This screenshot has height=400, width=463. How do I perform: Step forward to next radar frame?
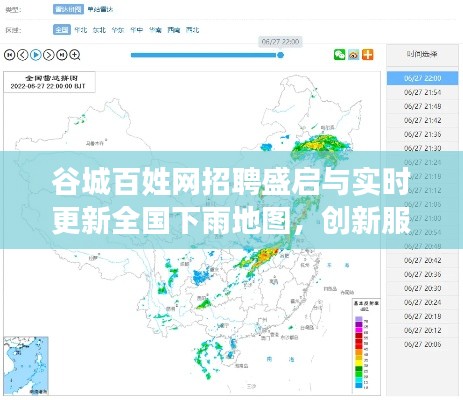[x=49, y=55]
